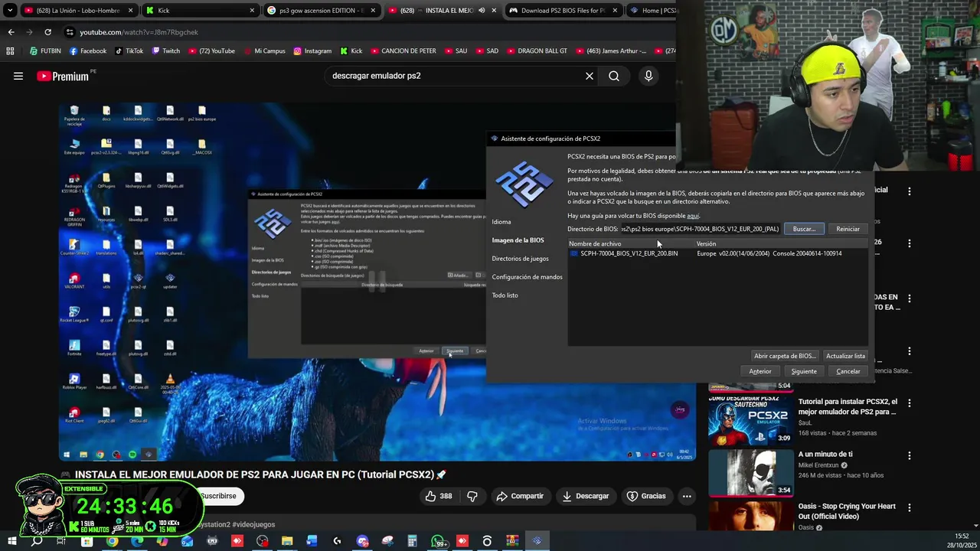The width and height of the screenshot is (980, 551).
Task: Open options for the A un minuto de ti video
Action: click(910, 455)
